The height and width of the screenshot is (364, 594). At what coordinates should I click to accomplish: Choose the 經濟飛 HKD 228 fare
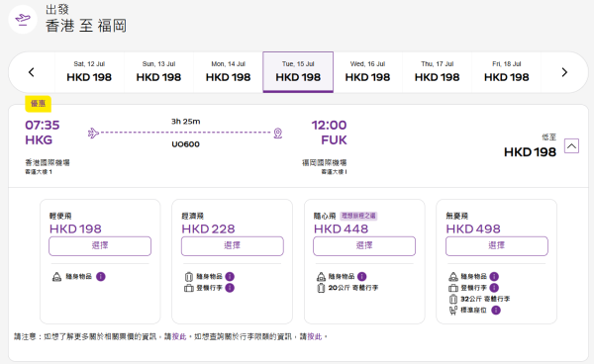[233, 246]
